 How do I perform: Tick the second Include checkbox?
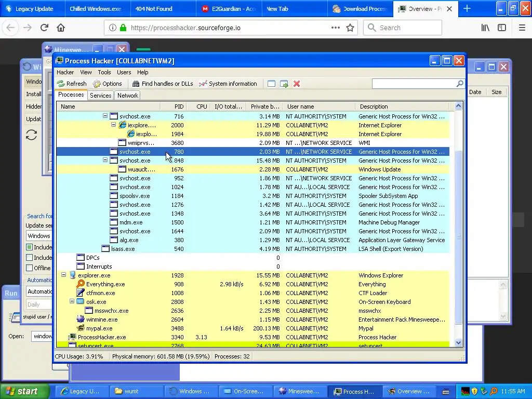pos(30,258)
